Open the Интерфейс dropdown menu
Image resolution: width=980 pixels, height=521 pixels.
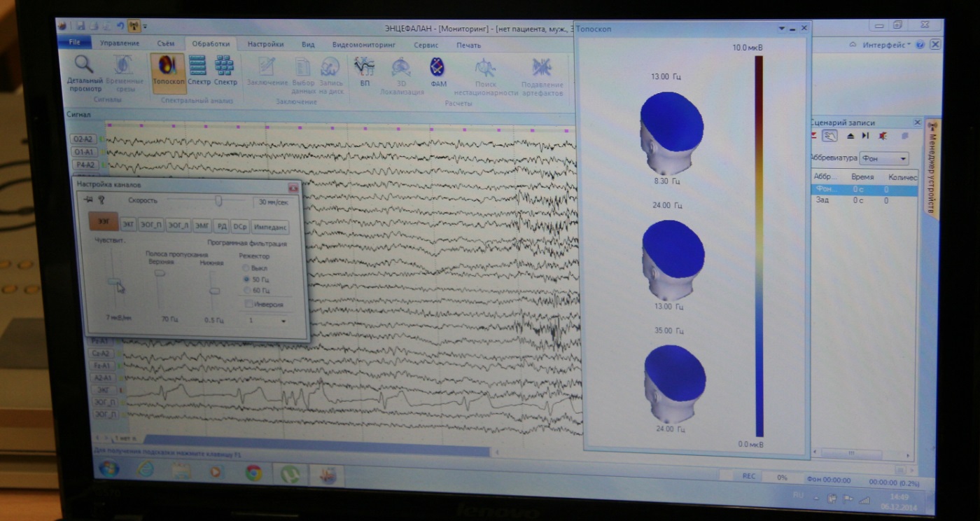(885, 44)
